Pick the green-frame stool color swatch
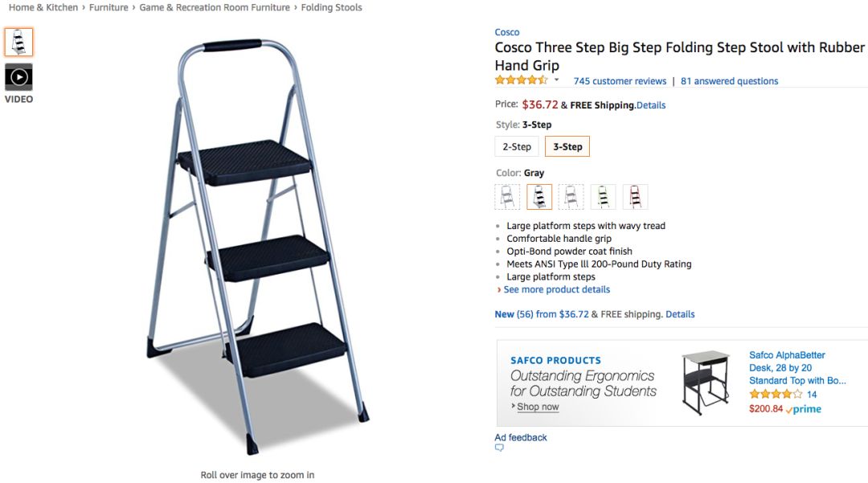Image resolution: width=868 pixels, height=483 pixels. click(x=604, y=197)
